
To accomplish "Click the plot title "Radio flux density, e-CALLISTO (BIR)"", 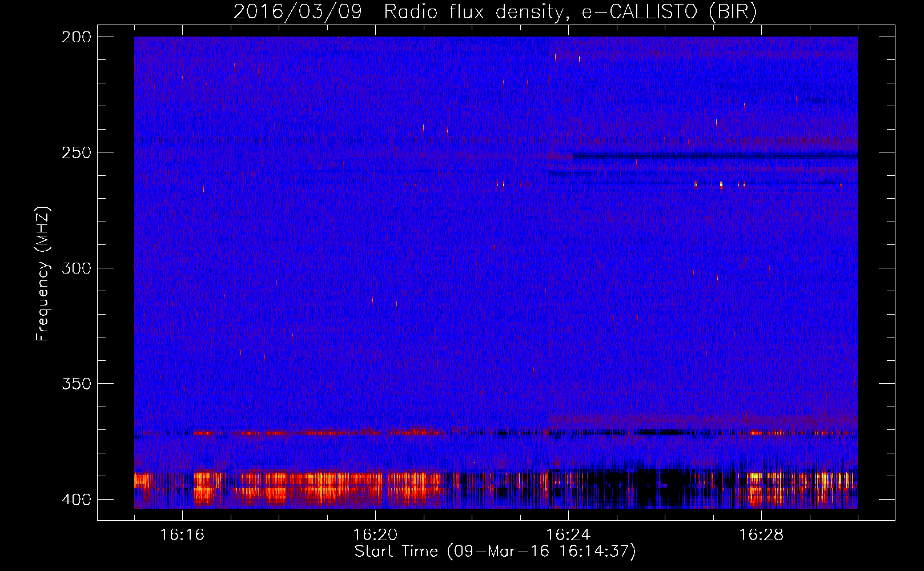I will click(570, 11).
